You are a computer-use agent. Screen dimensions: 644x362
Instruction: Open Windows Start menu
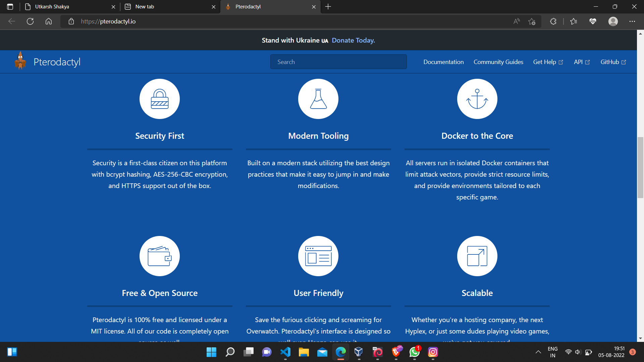211,352
